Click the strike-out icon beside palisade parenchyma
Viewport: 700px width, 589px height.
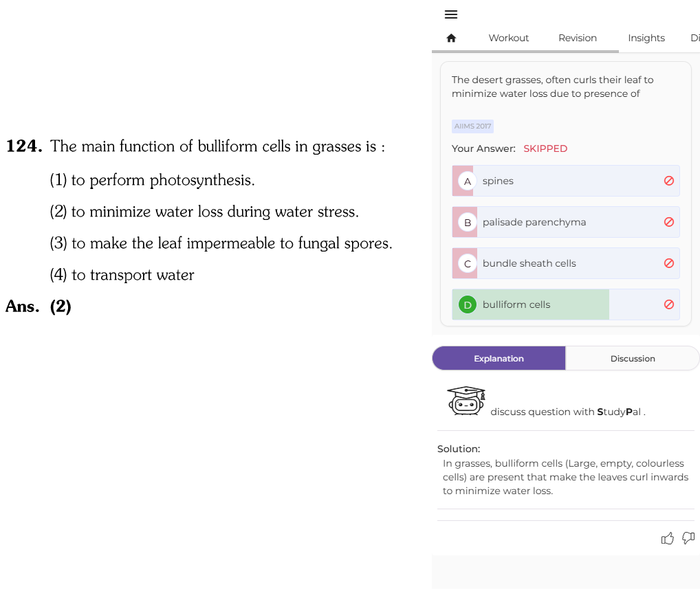[669, 222]
